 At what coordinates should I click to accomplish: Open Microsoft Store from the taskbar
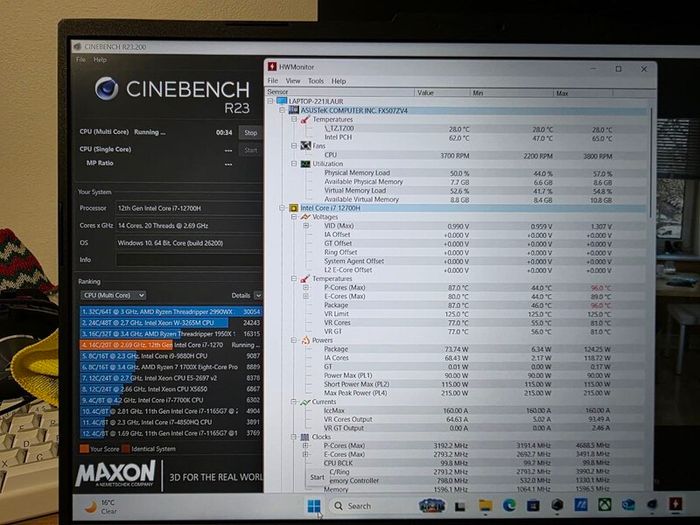click(533, 505)
